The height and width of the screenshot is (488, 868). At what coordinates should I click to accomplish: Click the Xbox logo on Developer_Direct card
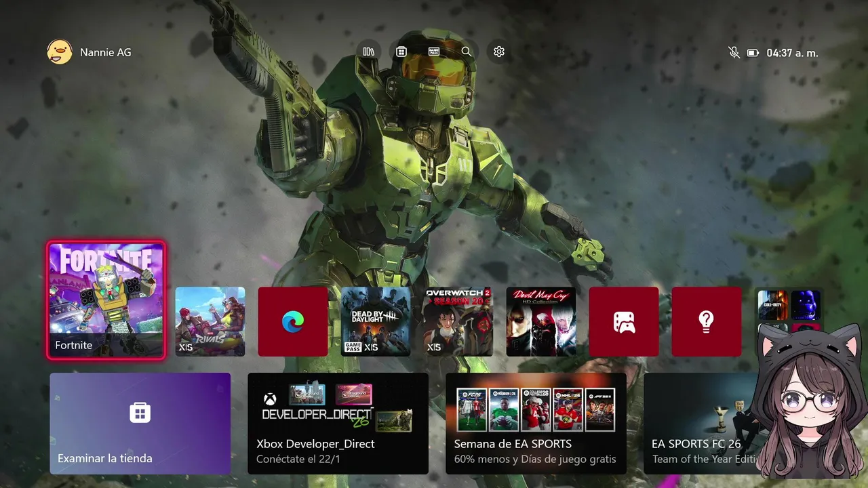[x=270, y=399]
